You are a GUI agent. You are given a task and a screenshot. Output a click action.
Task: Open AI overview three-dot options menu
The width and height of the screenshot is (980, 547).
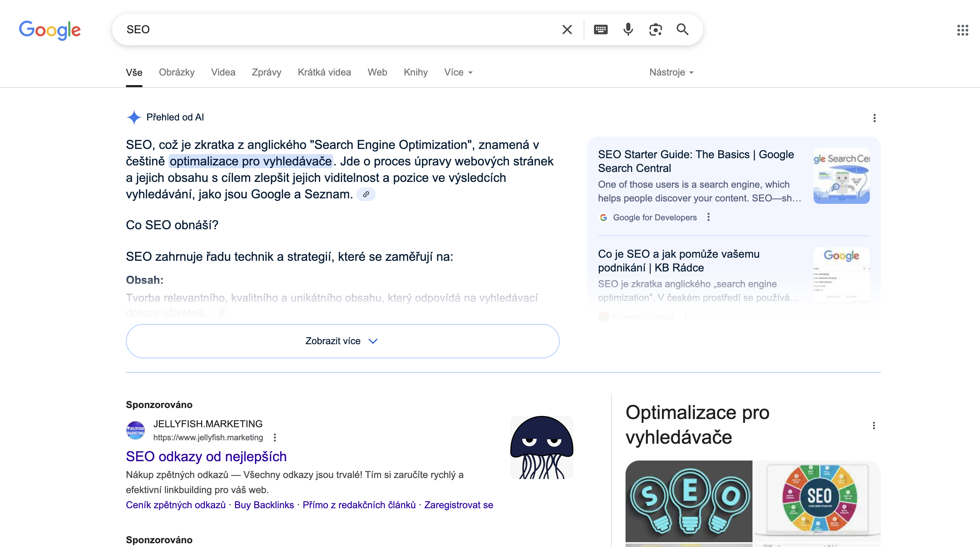tap(874, 118)
